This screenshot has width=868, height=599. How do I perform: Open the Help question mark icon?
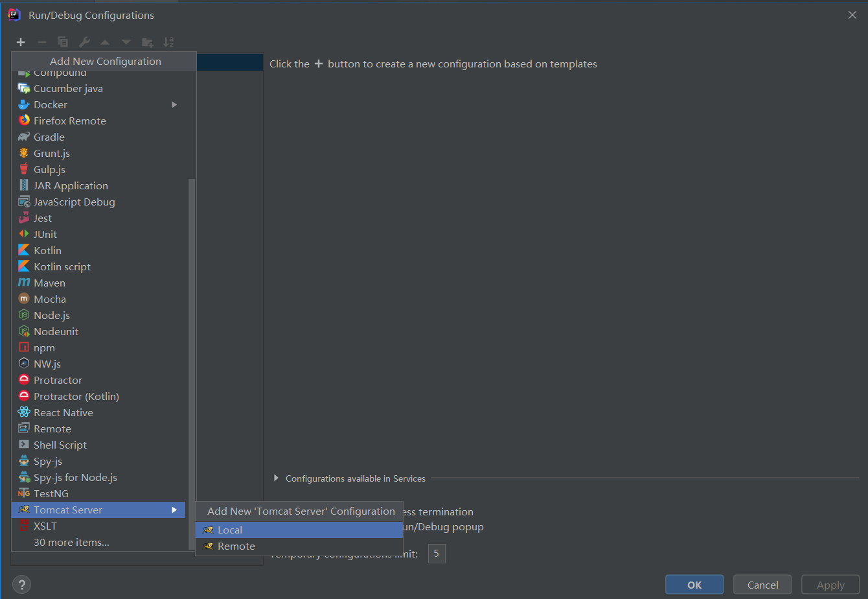[x=21, y=584]
